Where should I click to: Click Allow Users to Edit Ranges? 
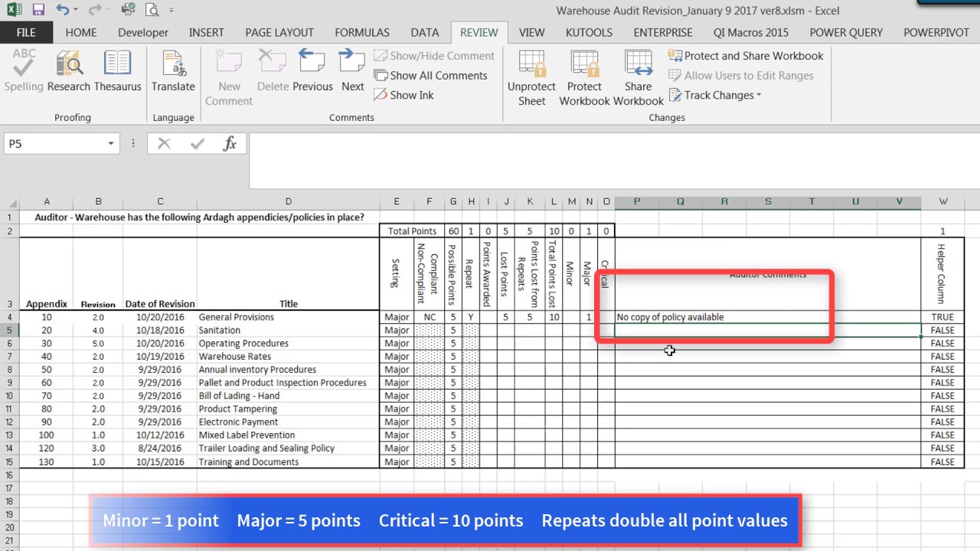740,75
